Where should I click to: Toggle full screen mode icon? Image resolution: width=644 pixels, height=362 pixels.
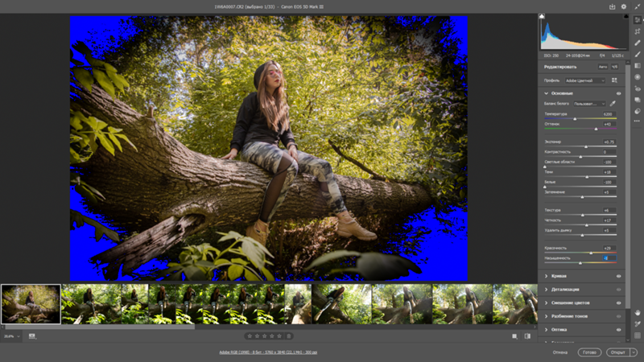tap(637, 6)
